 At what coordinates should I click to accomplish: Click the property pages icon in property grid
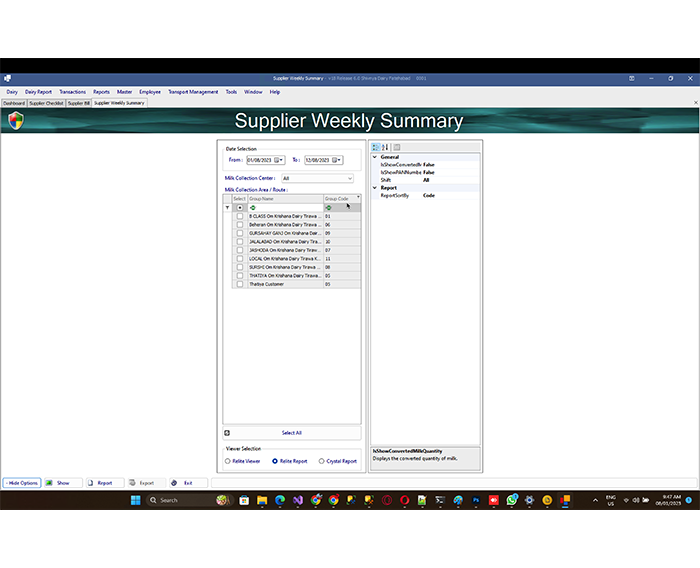[396, 147]
